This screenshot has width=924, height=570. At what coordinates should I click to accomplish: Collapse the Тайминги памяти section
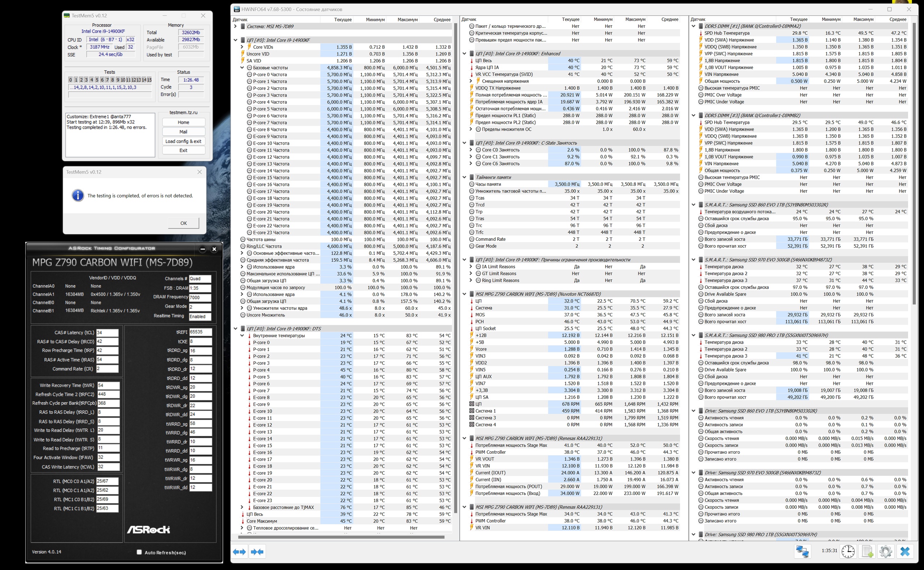pyautogui.click(x=464, y=177)
